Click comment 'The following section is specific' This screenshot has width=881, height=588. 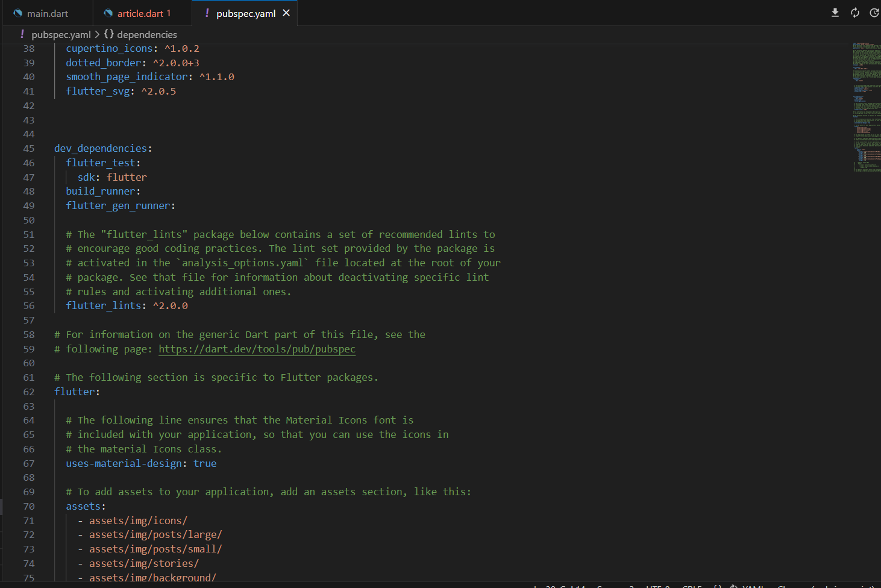pos(216,377)
